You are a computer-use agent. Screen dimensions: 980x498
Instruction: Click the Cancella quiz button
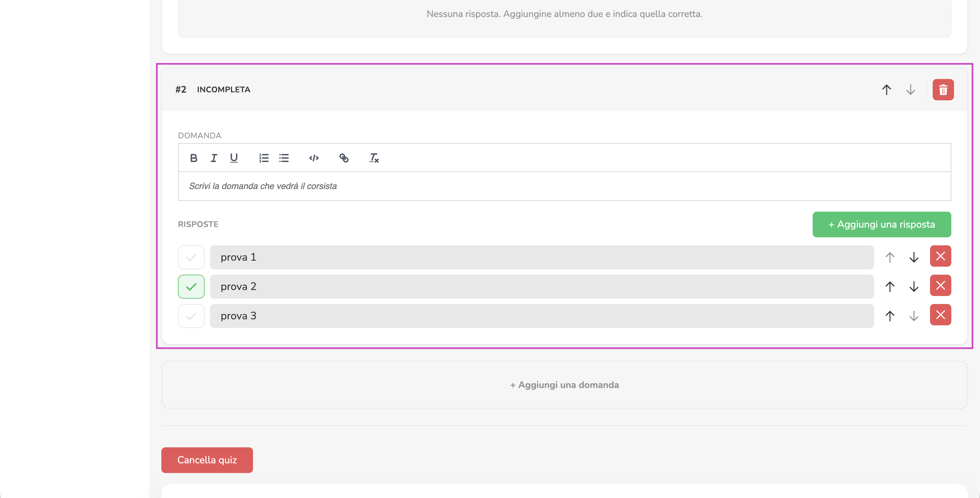[207, 460]
